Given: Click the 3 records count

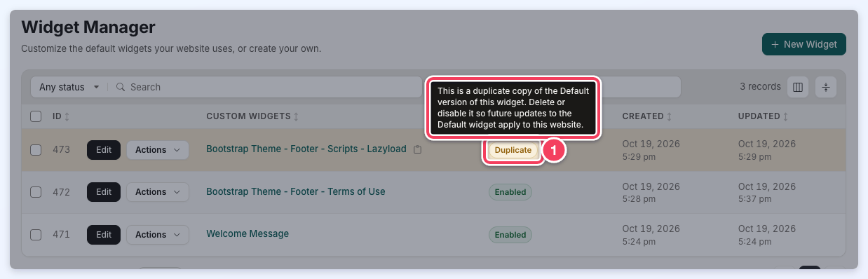Looking at the screenshot, I should coord(760,87).
